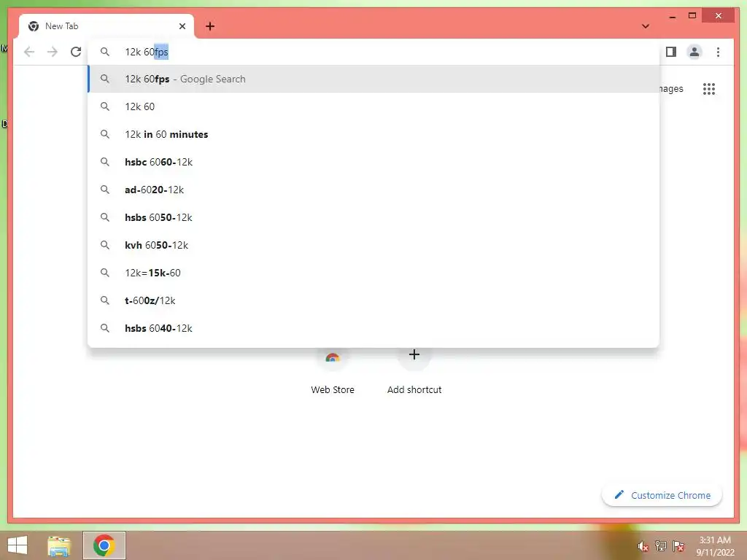The height and width of the screenshot is (560, 747).
Task: Click the network tray icon
Action: point(661,545)
